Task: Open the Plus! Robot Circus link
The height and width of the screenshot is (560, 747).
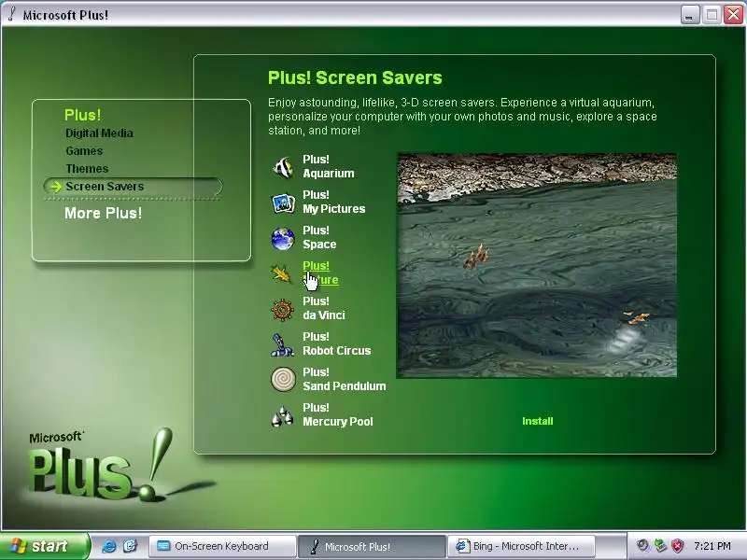Action: pos(337,343)
